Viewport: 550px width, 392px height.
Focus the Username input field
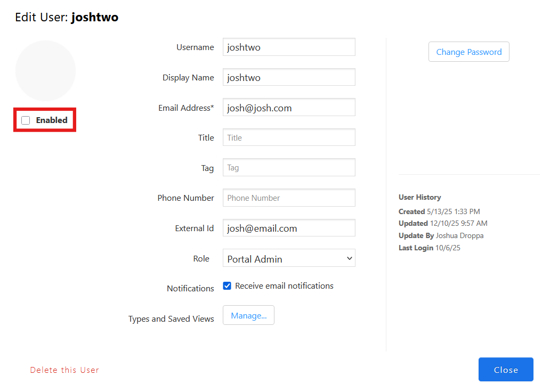[289, 47]
